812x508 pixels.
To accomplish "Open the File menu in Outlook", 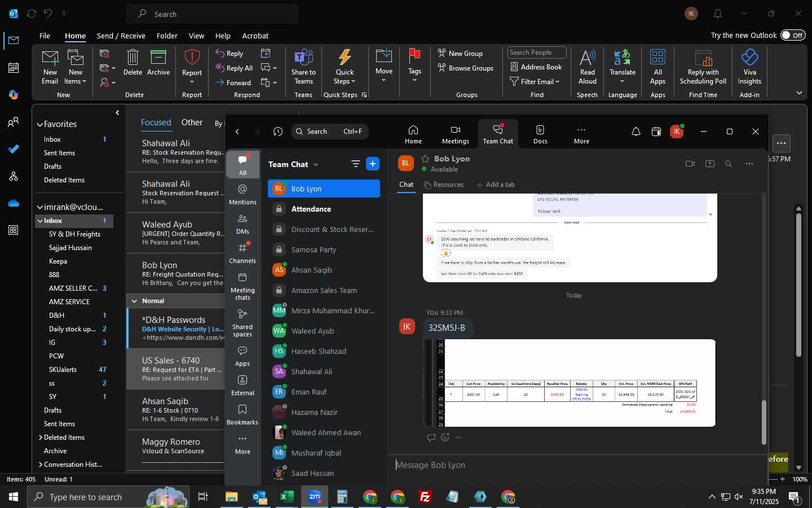I will click(45, 36).
